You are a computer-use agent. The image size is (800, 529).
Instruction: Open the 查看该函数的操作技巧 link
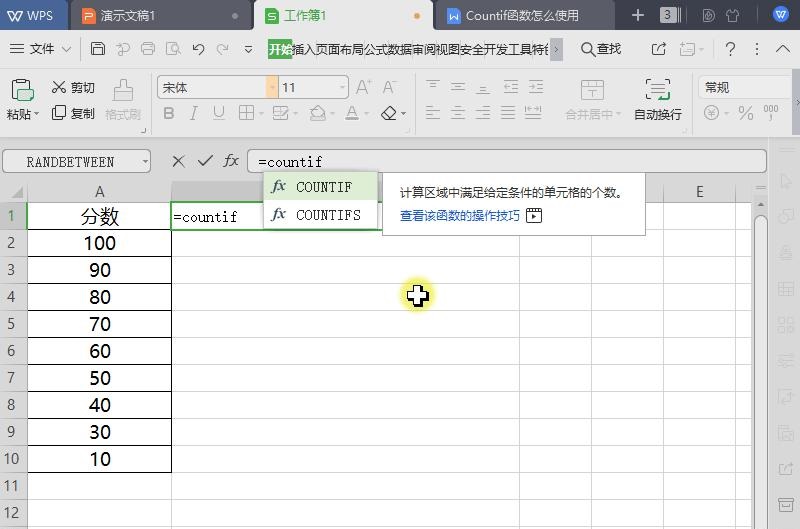click(460, 215)
